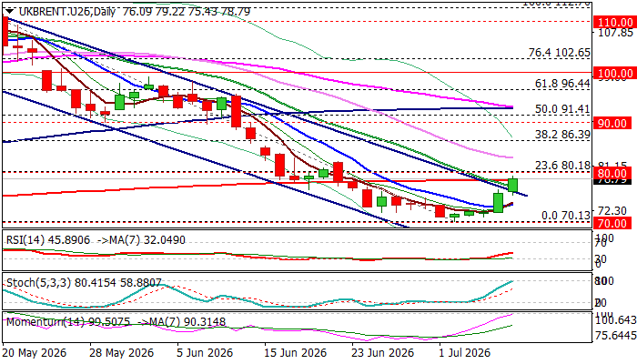Click the 0.0 70.13 Fibonacci level label

(x=565, y=216)
